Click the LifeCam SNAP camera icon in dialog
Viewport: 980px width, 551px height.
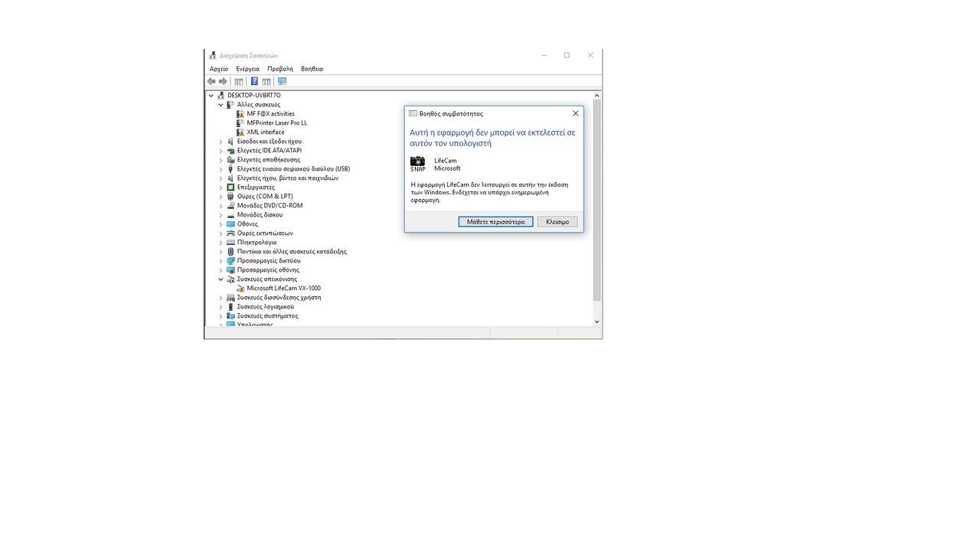(x=417, y=164)
